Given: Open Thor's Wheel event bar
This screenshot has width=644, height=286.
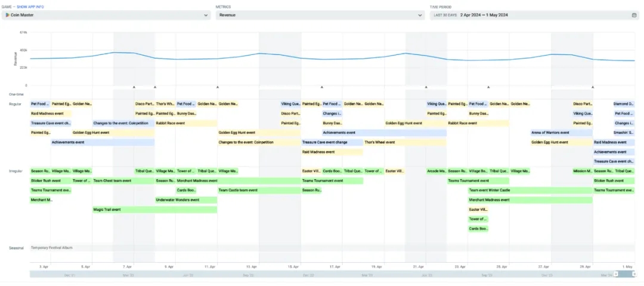Looking at the screenshot, I should pos(404,142).
